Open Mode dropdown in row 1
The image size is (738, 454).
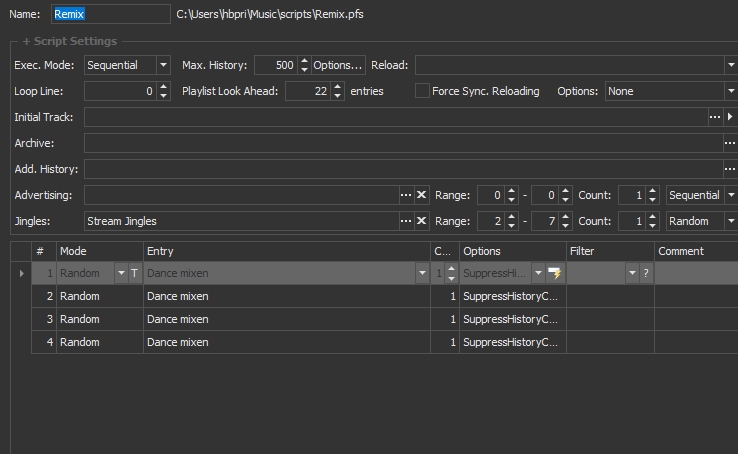click(121, 273)
